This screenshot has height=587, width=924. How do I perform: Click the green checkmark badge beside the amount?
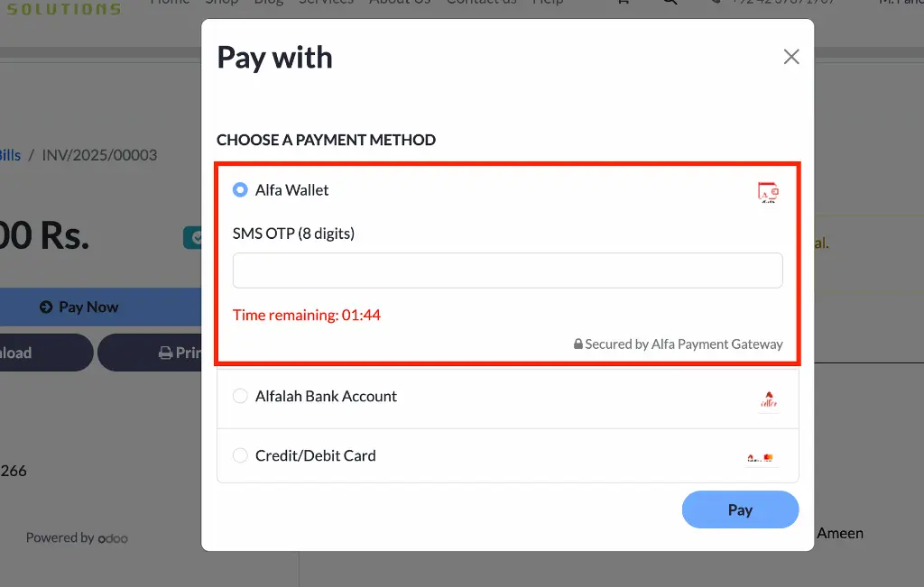click(193, 237)
